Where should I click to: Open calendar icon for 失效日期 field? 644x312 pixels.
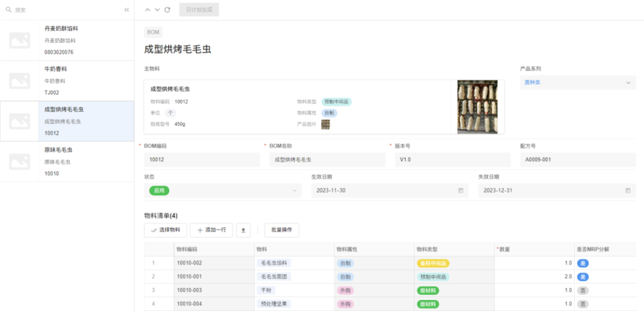628,190
